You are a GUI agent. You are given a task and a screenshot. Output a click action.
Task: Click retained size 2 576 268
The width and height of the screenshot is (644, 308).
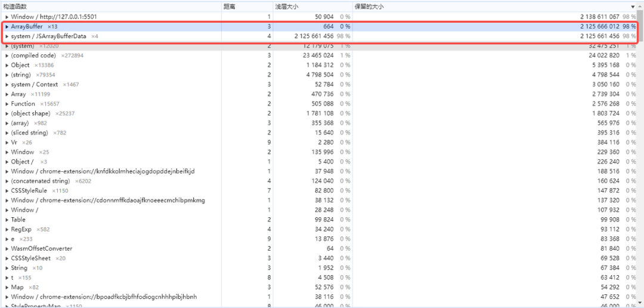(605, 104)
